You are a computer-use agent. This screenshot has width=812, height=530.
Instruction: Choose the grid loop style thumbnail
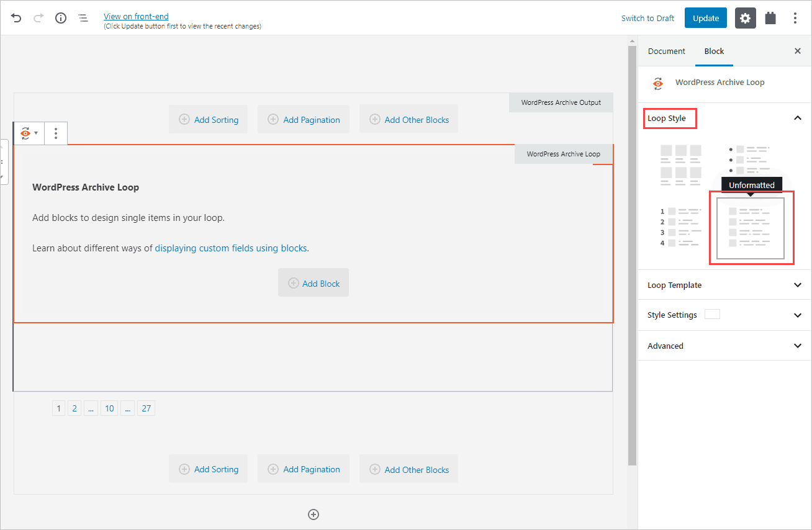tap(681, 165)
